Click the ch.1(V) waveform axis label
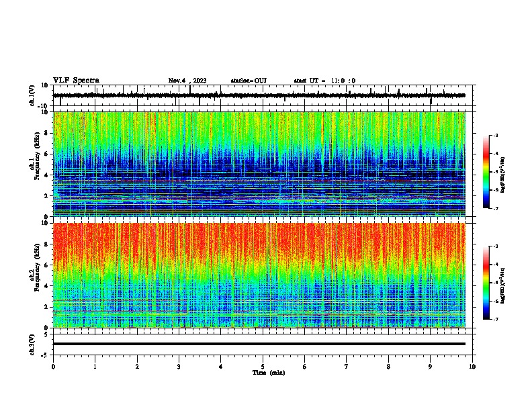532x411 pixels. point(32,95)
